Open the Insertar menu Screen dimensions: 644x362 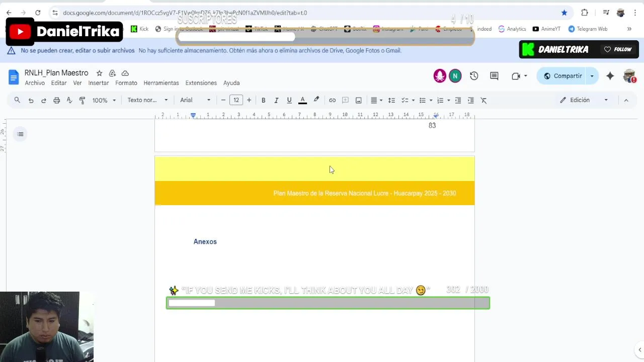99,83
